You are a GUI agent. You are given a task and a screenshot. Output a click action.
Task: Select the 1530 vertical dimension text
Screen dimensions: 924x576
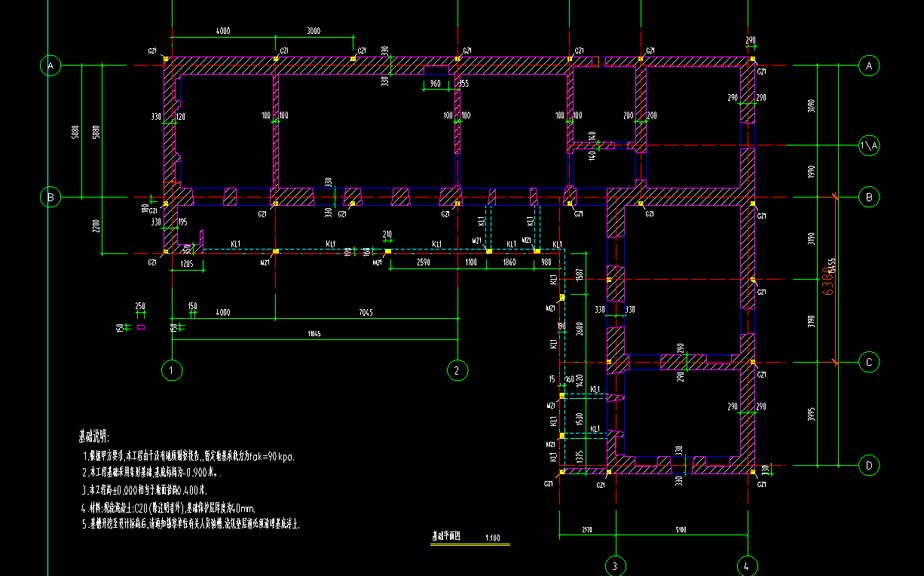(x=579, y=419)
